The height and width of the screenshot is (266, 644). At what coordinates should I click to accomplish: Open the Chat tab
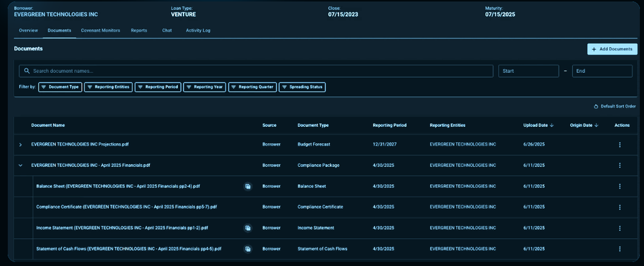pos(167,30)
